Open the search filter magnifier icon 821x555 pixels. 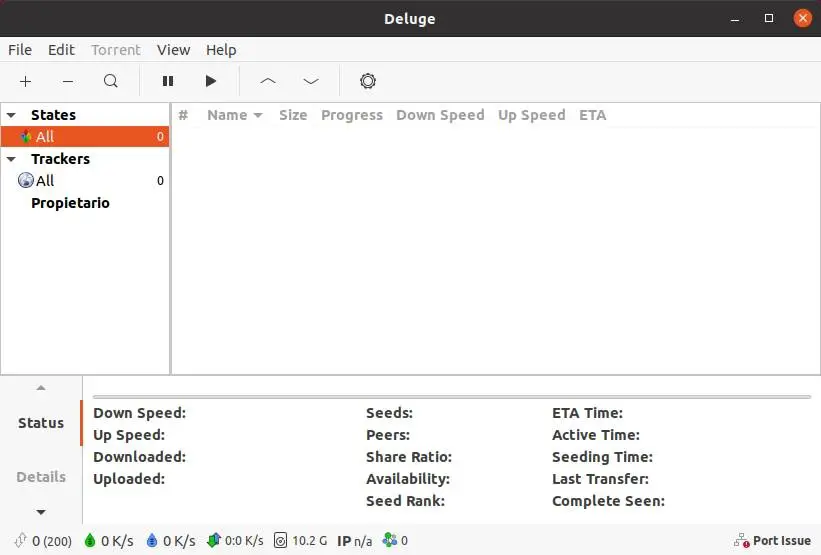110,81
